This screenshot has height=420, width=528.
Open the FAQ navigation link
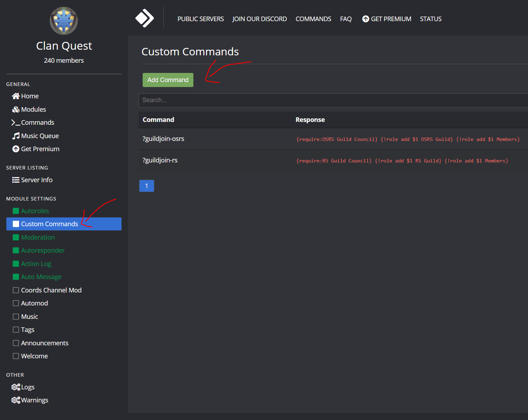coord(346,19)
